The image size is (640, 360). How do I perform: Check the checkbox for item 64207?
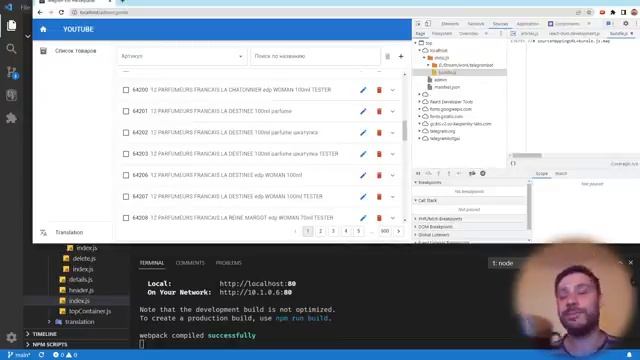pos(126,197)
